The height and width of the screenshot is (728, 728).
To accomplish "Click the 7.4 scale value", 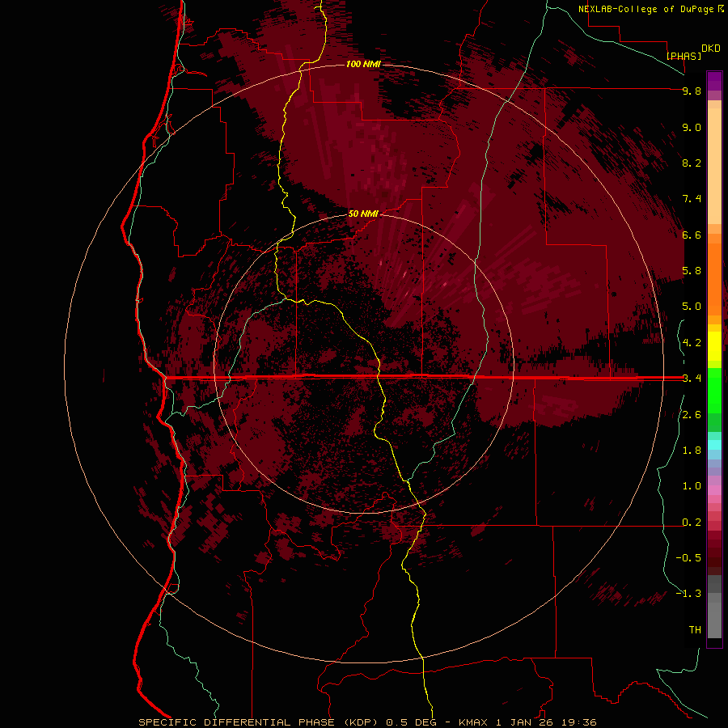I will (x=692, y=199).
